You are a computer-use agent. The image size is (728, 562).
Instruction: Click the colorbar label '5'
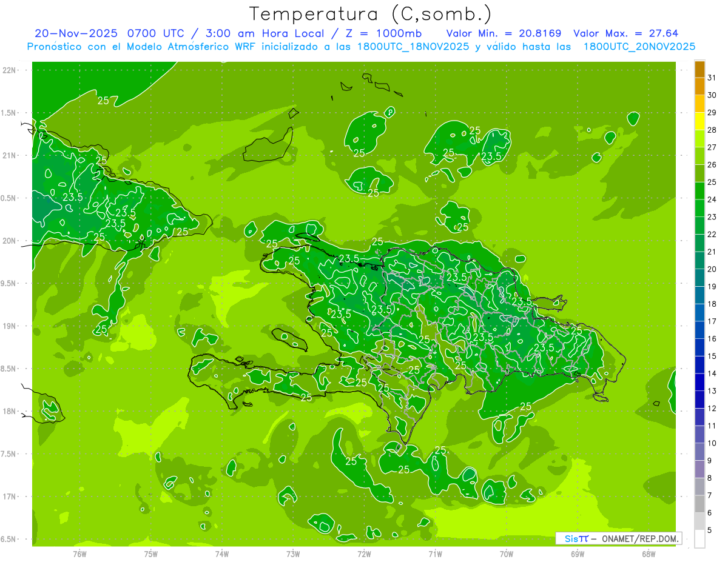click(x=709, y=530)
